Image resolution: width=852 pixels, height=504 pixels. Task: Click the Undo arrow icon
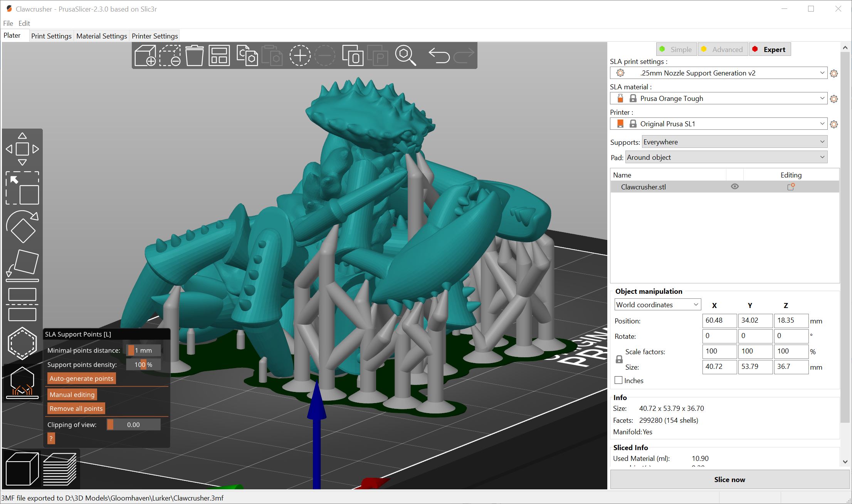tap(439, 55)
